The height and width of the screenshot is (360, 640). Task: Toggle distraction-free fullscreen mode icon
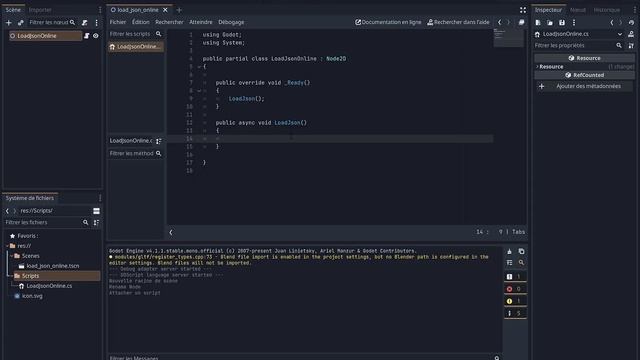click(523, 10)
